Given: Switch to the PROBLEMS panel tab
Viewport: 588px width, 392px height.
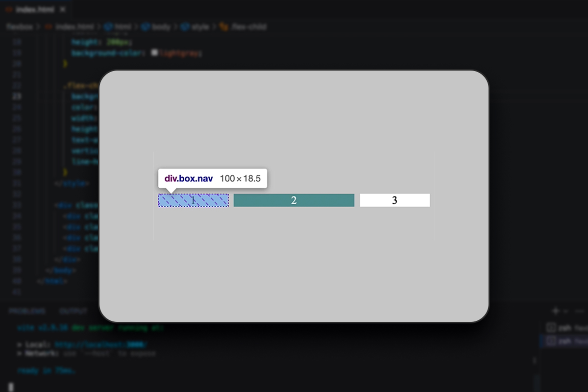Looking at the screenshot, I should point(26,311).
